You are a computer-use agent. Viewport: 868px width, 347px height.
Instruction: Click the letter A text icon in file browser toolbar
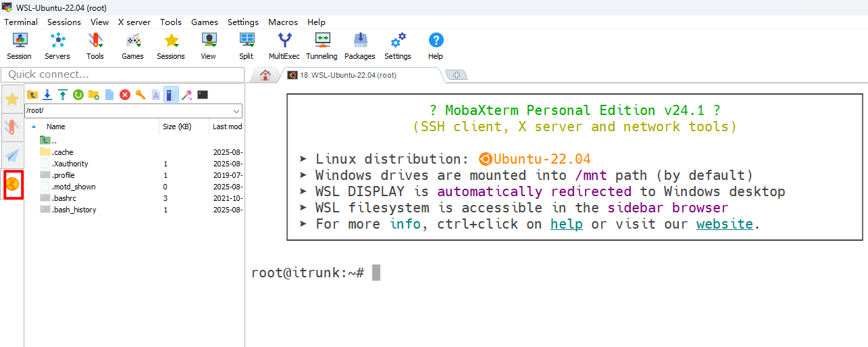(x=156, y=95)
